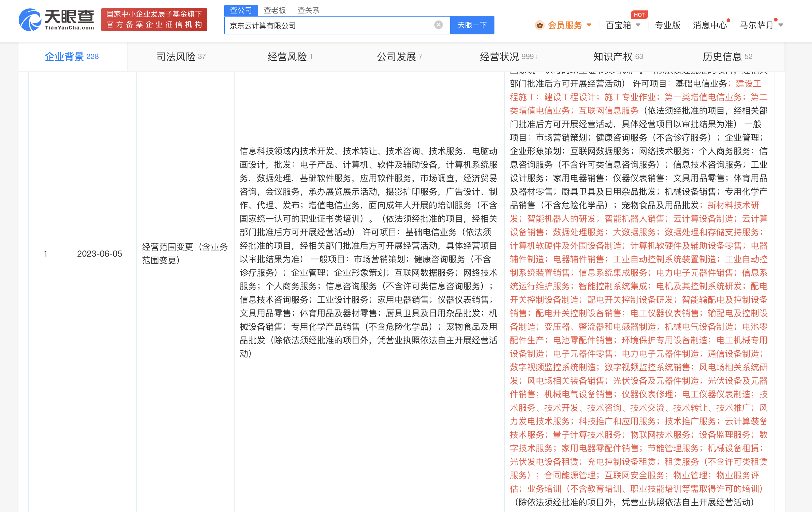This screenshot has width=812, height=512.
Task: Click the date cell 2023-06-05
Action: coord(100,254)
